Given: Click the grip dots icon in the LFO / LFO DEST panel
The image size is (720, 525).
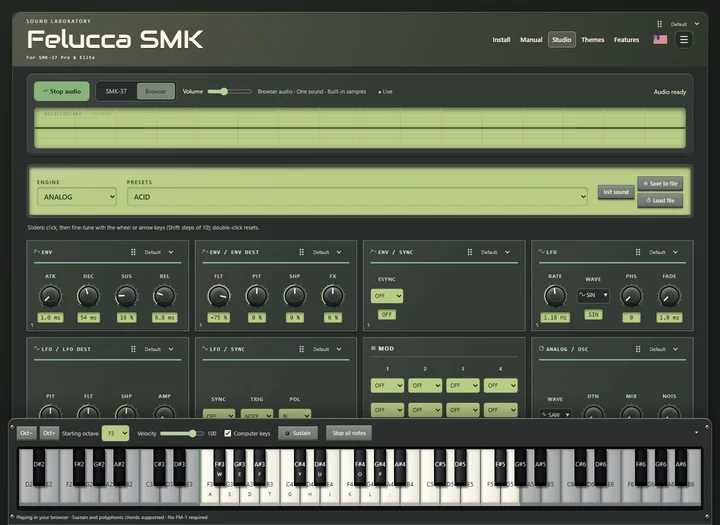Looking at the screenshot, I should click(133, 349).
